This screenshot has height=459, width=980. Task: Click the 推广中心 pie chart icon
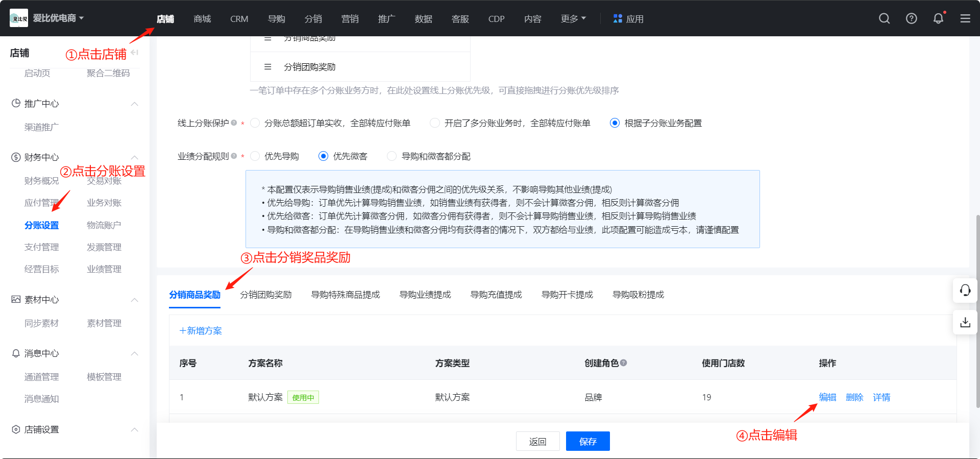click(x=16, y=103)
